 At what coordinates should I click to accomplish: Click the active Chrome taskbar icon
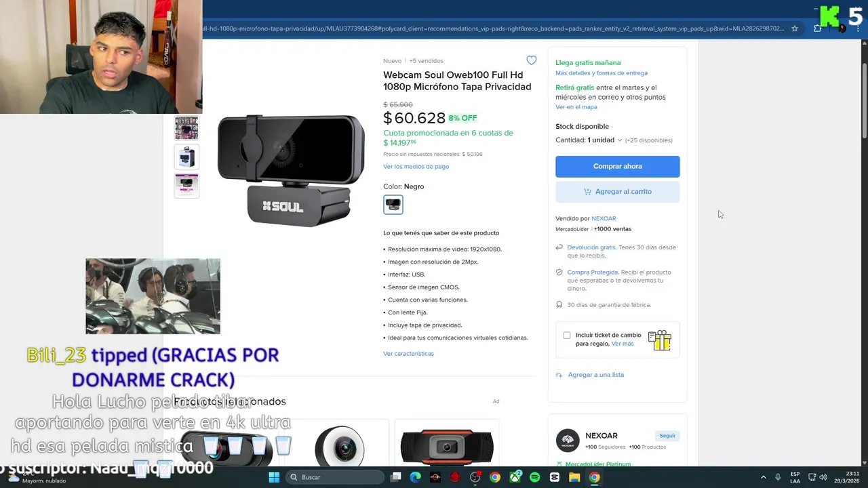click(x=594, y=477)
